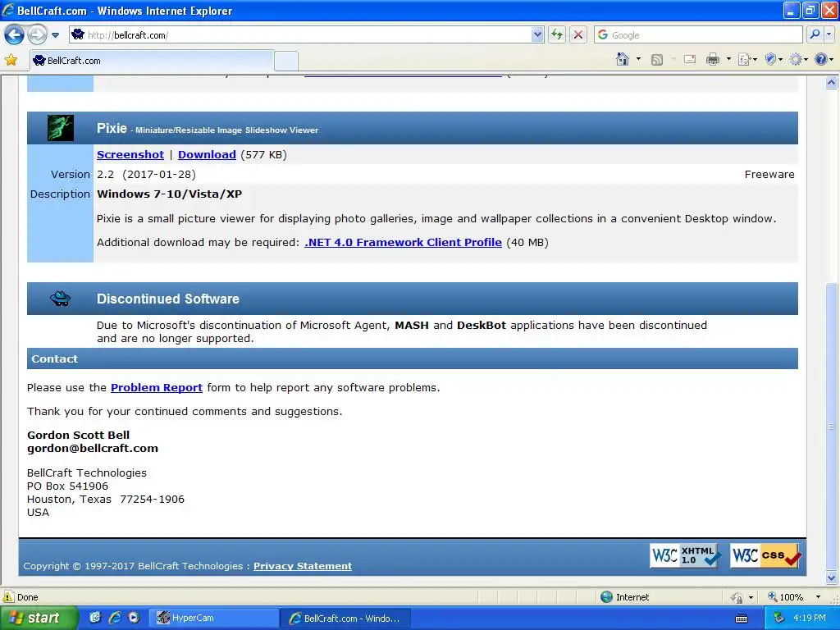Click the Internet zone globe icon
840x630 pixels.
[606, 597]
